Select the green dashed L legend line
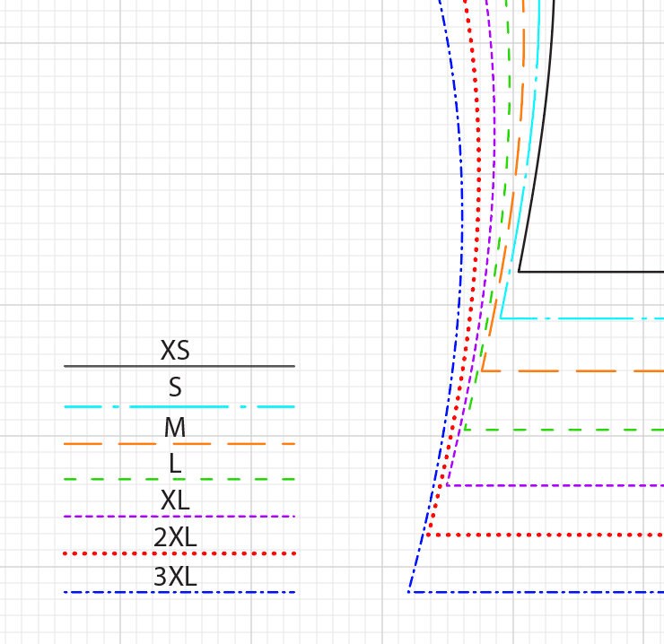 179,479
